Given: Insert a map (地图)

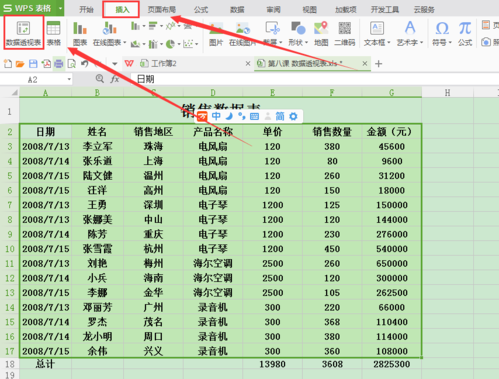Looking at the screenshot, I should 321,33.
